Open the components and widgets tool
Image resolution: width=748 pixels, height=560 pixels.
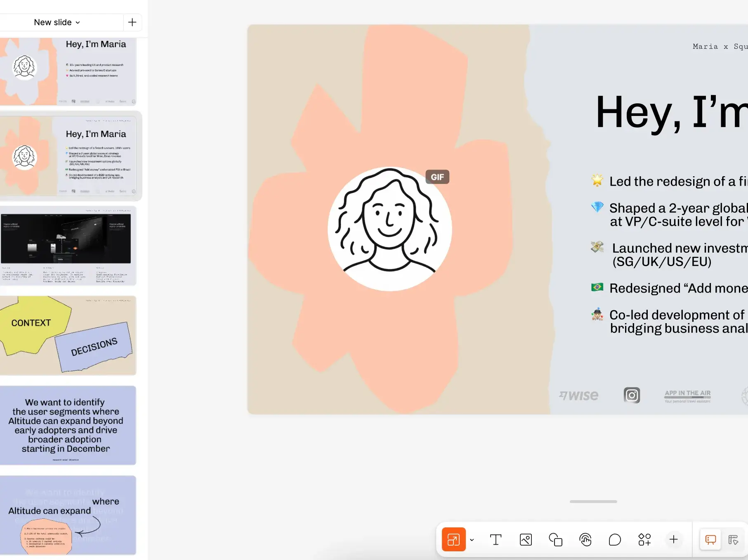[644, 539]
